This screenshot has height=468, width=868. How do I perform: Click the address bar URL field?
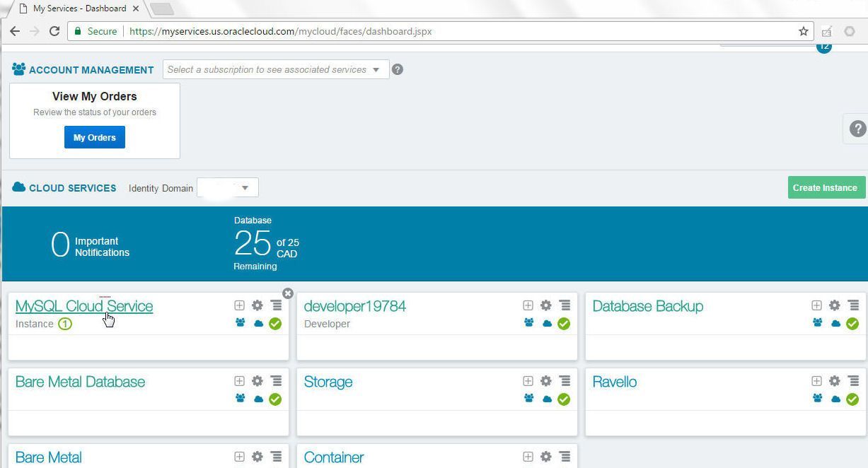(x=440, y=31)
